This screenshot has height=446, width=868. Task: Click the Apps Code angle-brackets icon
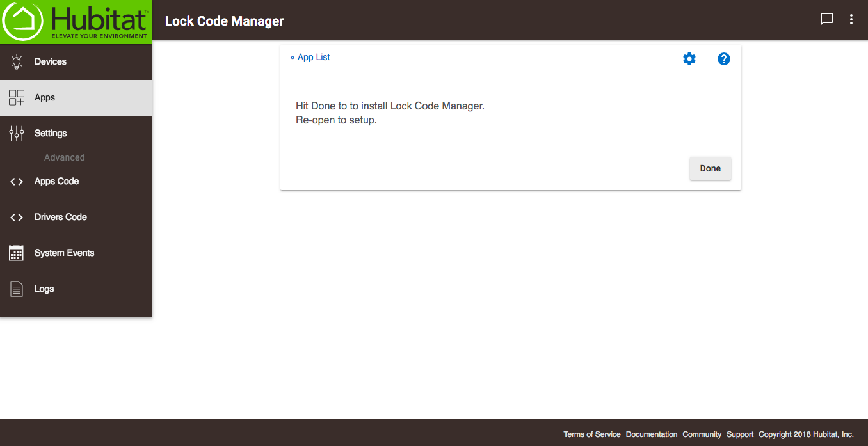15,181
